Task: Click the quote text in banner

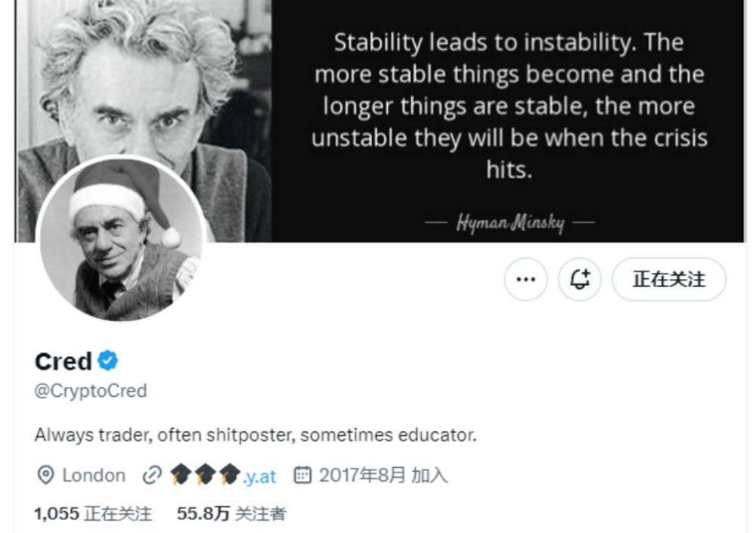Action: pos(509,106)
